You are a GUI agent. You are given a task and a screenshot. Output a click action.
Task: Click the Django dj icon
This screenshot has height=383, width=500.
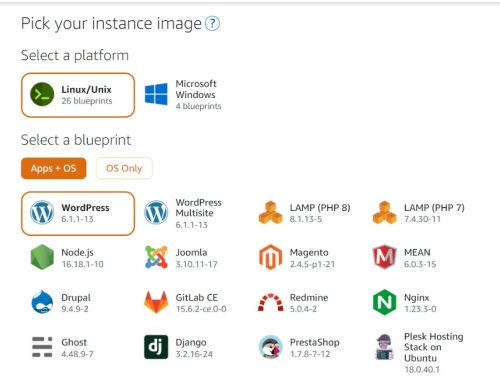(x=156, y=347)
